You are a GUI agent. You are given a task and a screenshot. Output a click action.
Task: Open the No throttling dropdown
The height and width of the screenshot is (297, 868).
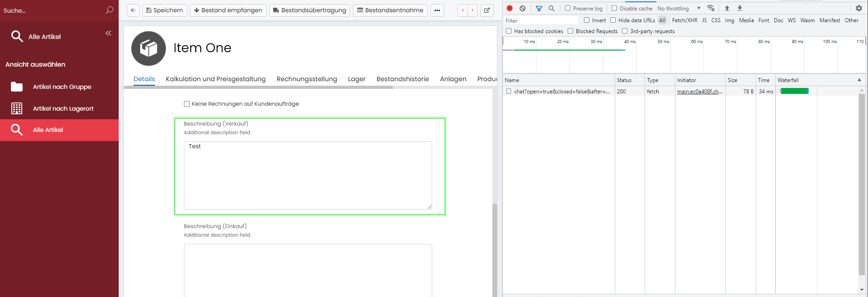[x=679, y=8]
